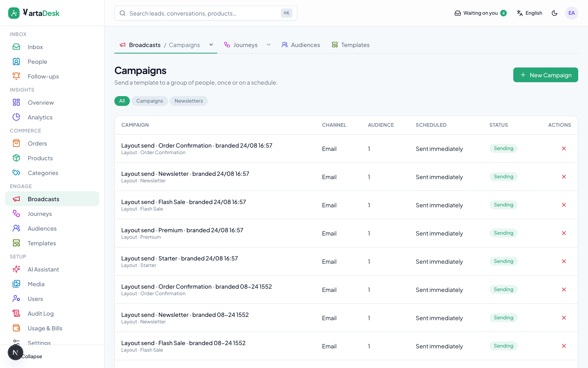Expand the Journeys tab dropdown chevron

coord(268,45)
